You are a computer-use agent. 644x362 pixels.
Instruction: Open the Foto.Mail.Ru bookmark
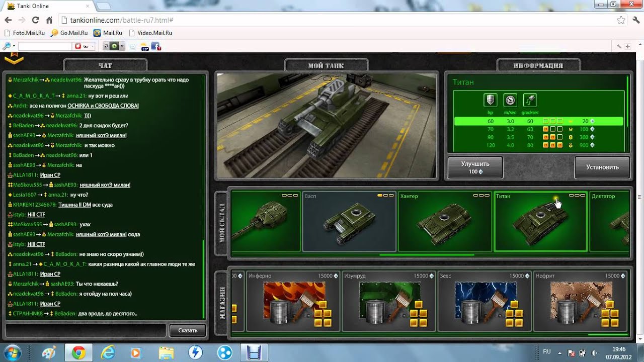pos(25,33)
